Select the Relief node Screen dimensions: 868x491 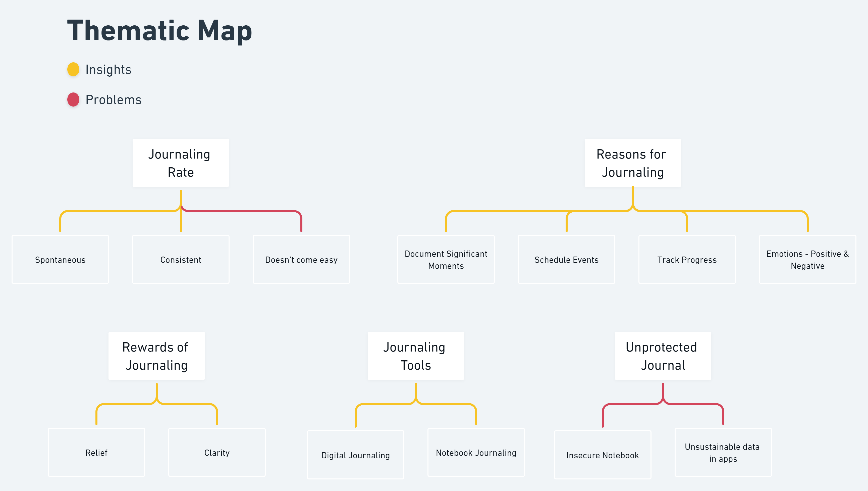96,452
